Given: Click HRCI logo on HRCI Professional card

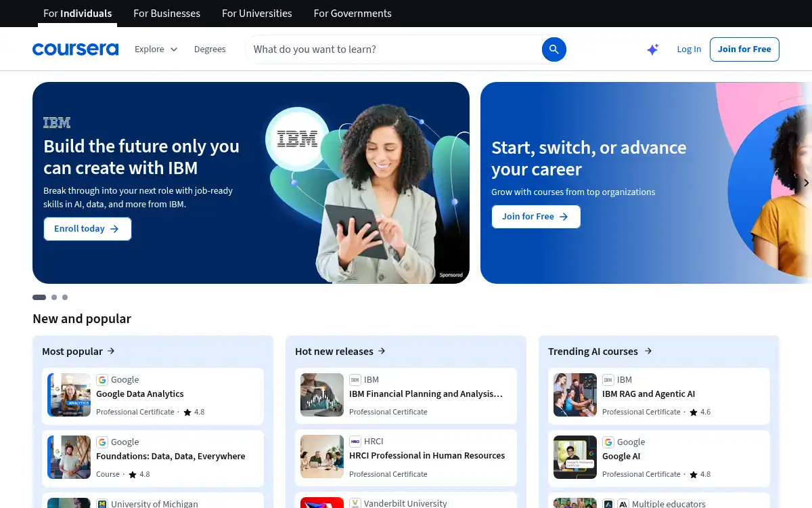Looking at the screenshot, I should point(355,442).
